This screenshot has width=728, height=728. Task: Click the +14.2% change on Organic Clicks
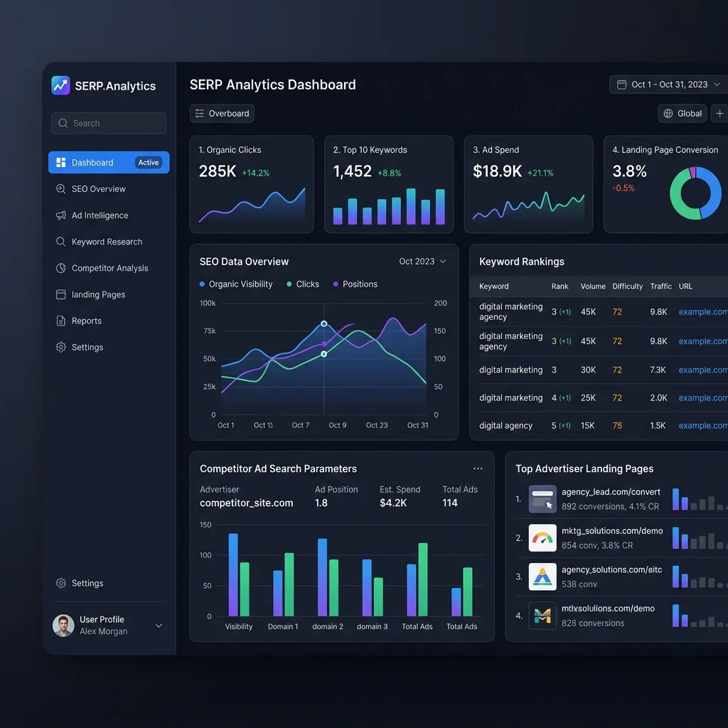click(x=255, y=173)
